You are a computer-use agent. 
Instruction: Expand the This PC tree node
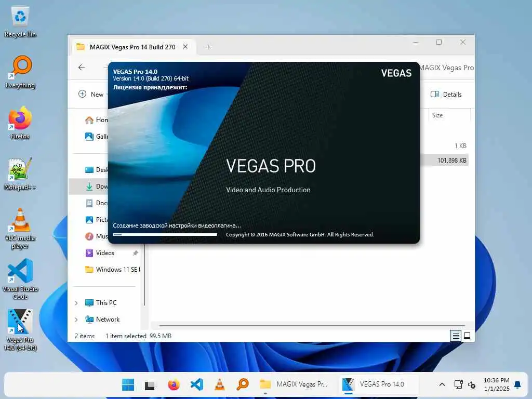(76, 303)
